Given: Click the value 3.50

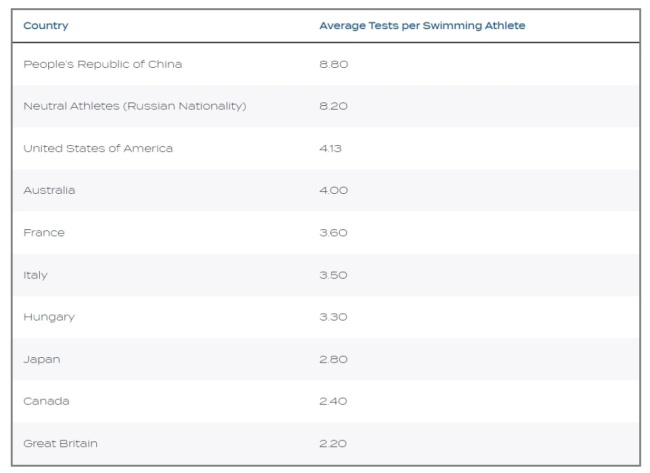Looking at the screenshot, I should (x=333, y=275).
